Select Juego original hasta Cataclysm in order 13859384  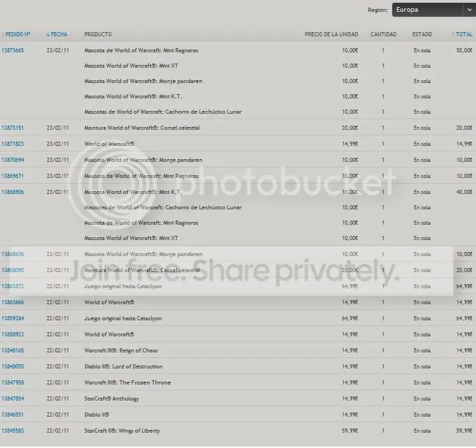coord(123,318)
